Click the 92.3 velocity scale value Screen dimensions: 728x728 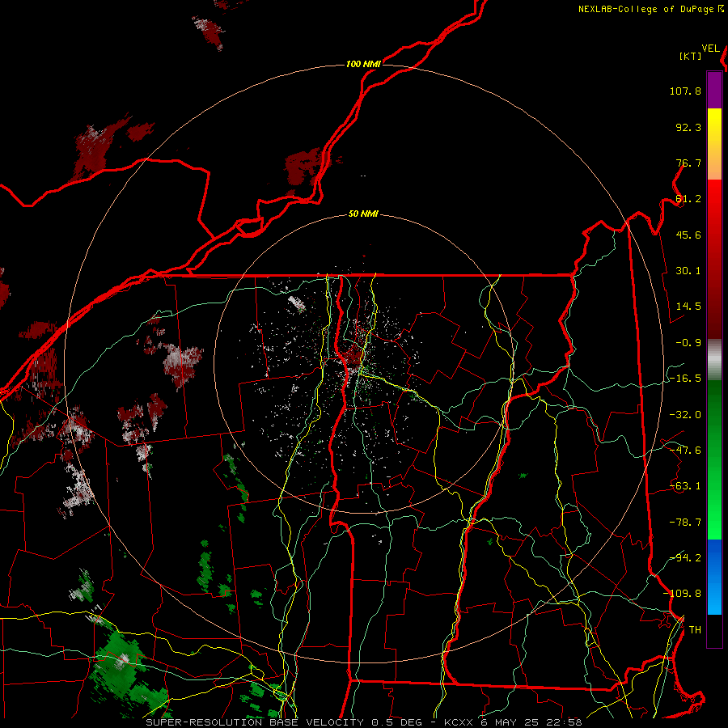(x=688, y=127)
